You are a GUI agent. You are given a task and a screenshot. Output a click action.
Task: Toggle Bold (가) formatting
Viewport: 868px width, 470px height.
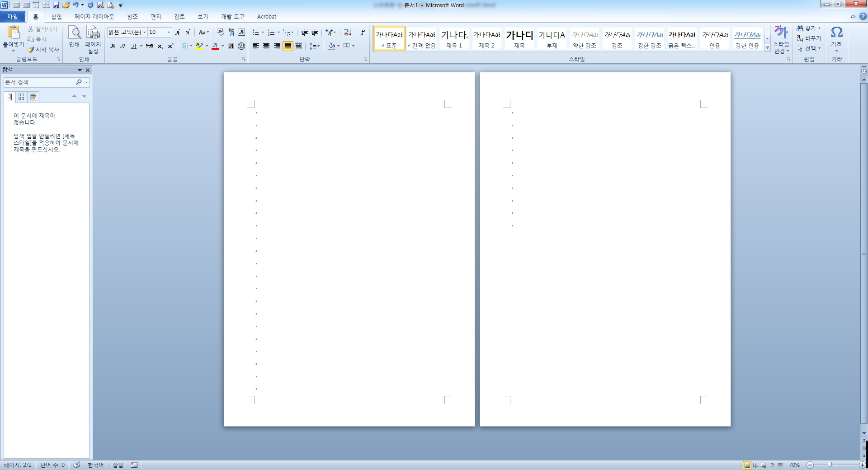click(113, 46)
